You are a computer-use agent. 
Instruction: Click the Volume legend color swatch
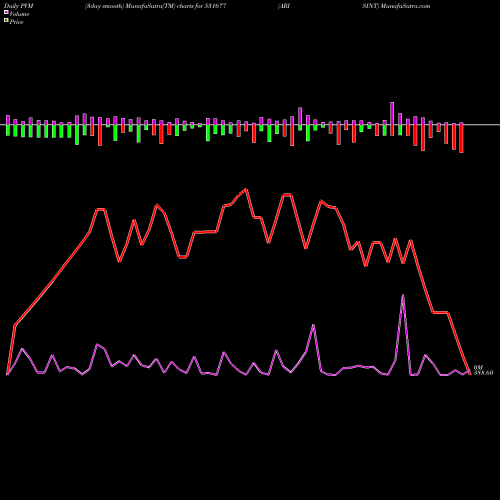tap(6, 13)
